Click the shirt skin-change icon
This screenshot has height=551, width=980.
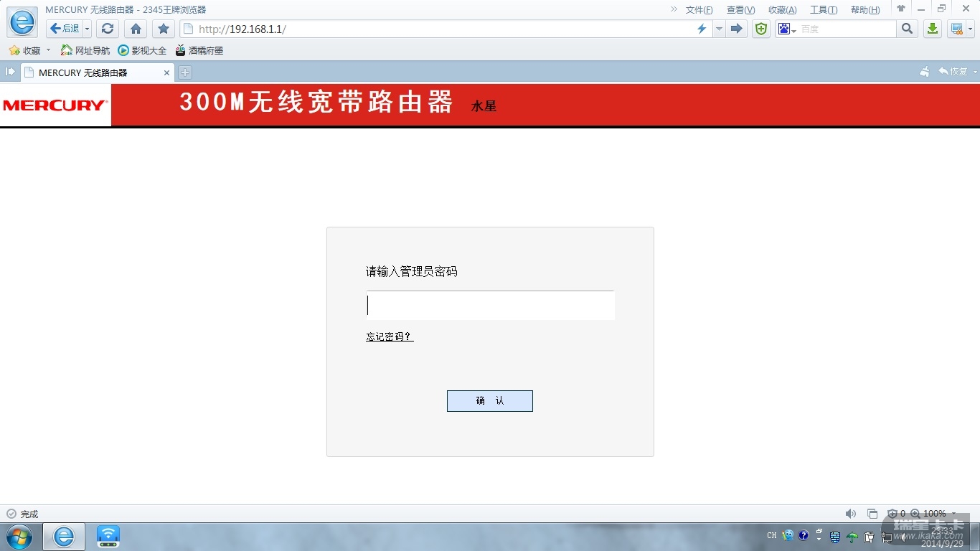pos(901,9)
